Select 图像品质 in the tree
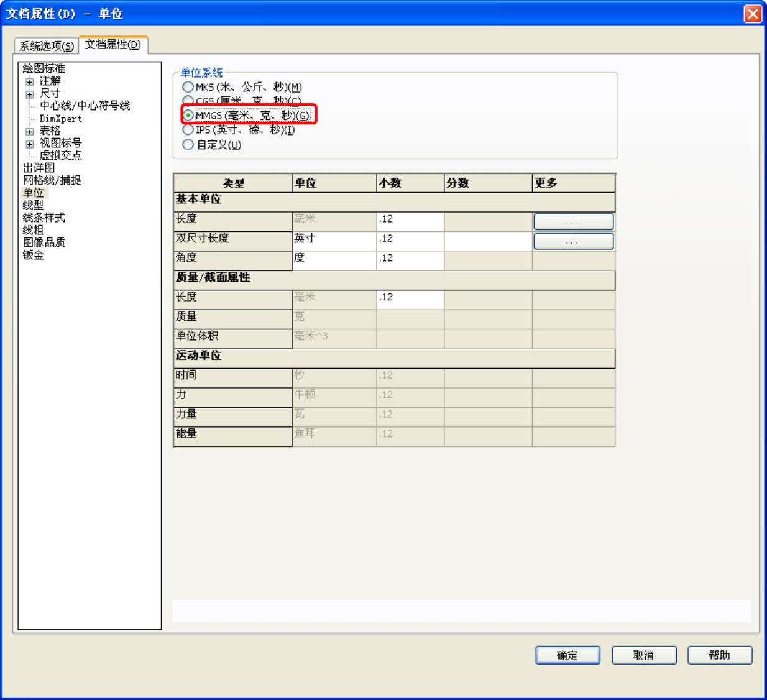The height and width of the screenshot is (700, 767). click(44, 242)
